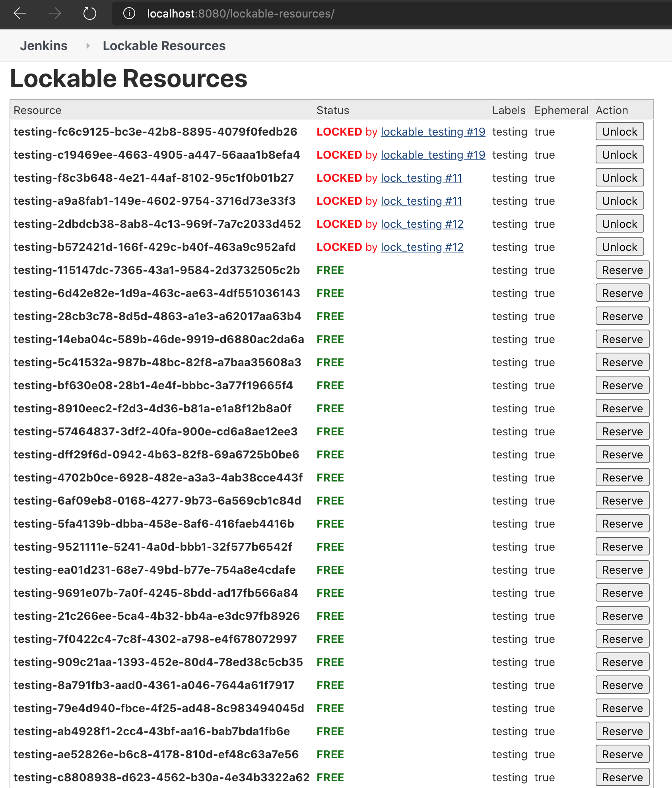Open lockable_testing #19 link for testing-fc6c9125
672x788 pixels.
point(433,132)
